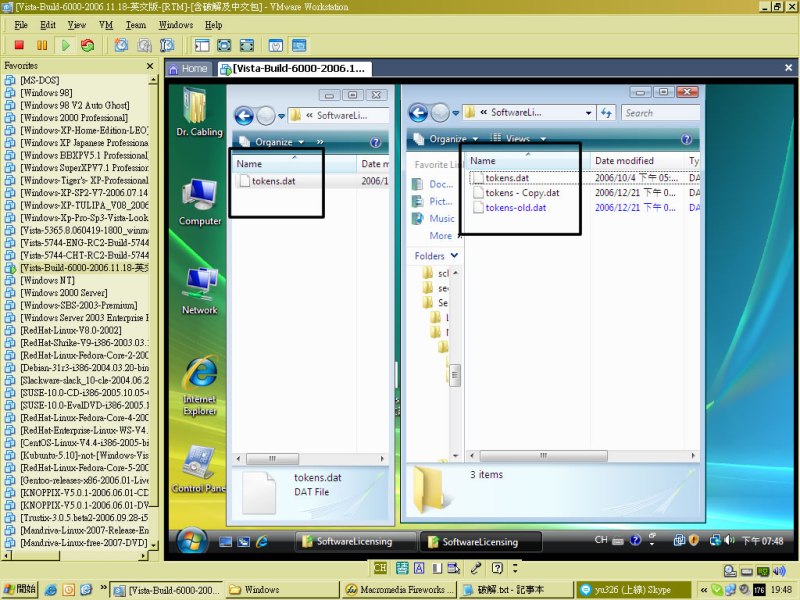Click the Vista Start orb
The height and width of the screenshot is (600, 800).
point(192,540)
